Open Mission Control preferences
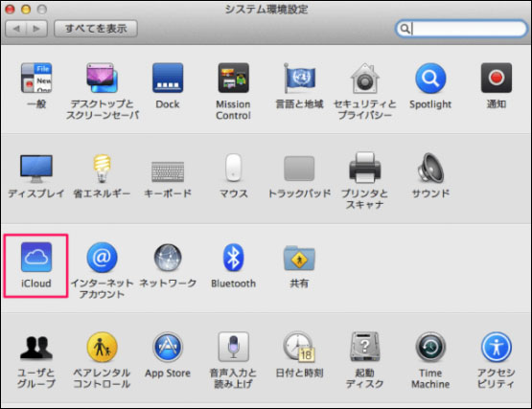This screenshot has width=532, height=409. tap(234, 78)
